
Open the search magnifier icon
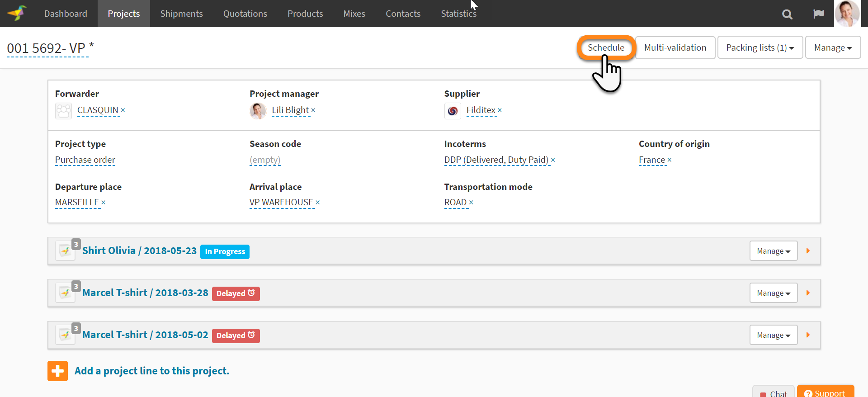(787, 14)
